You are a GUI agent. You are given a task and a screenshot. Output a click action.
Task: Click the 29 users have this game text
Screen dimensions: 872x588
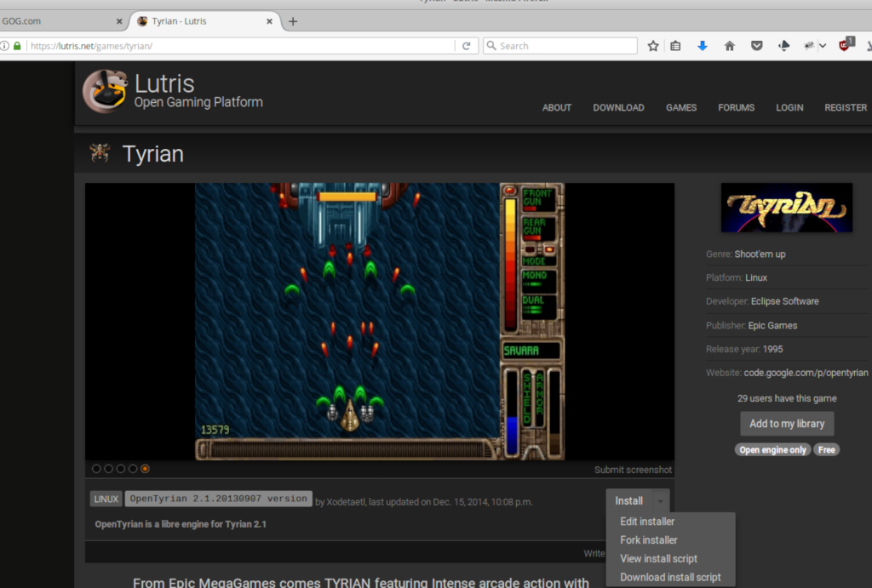coord(787,398)
